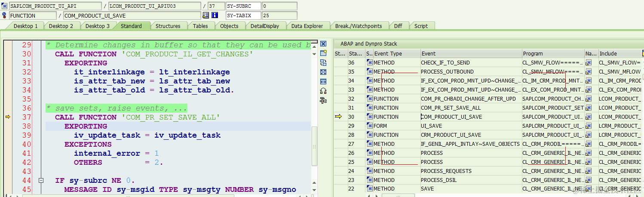The height and width of the screenshot is (197, 644).
Task: Collapse the IF block at line 44
Action: 41,181
